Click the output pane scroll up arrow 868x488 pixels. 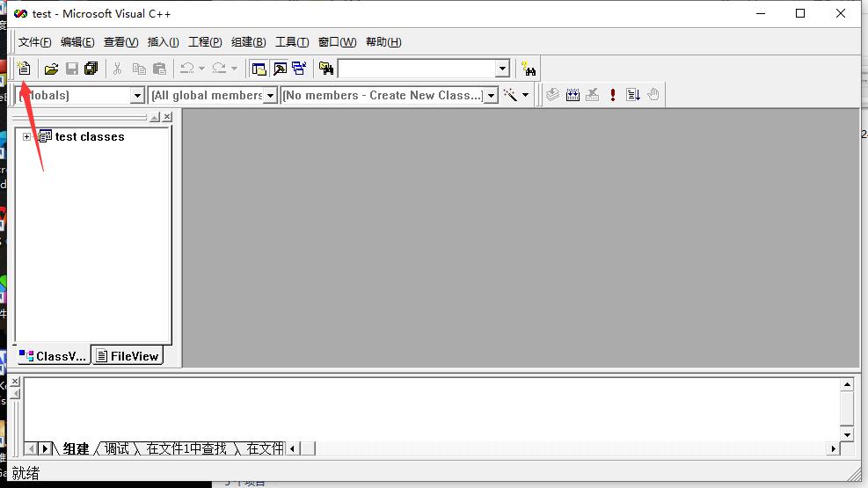(847, 384)
